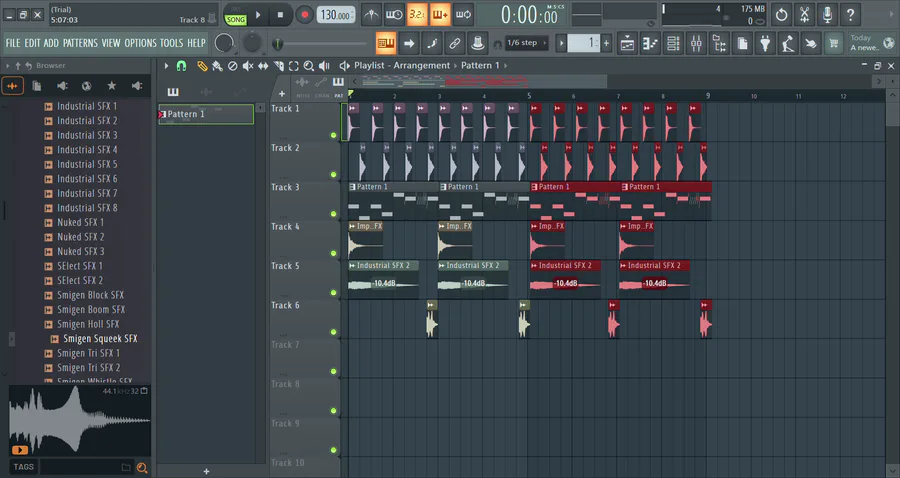Click the microphone one-click recording icon

click(x=827, y=15)
